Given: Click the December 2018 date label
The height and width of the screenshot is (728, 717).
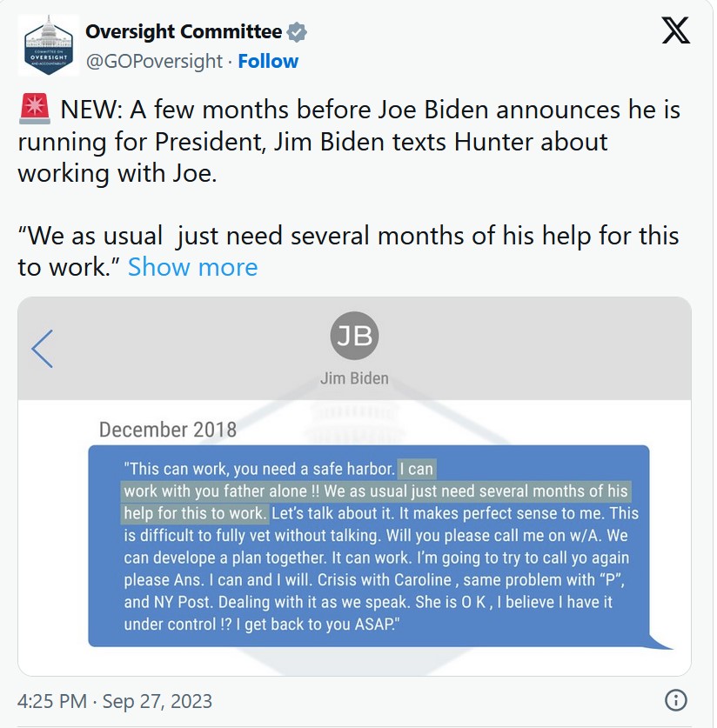Looking at the screenshot, I should click(x=168, y=430).
